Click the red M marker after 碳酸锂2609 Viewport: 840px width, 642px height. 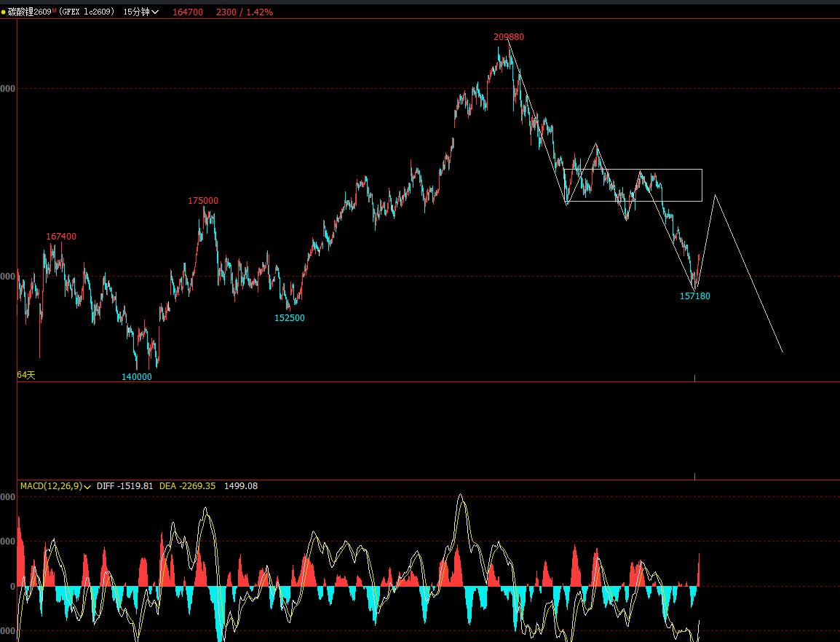(x=54, y=10)
